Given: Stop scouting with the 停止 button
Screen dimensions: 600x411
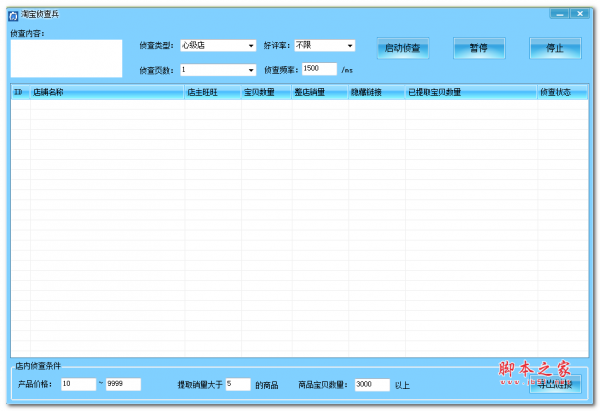Looking at the screenshot, I should [555, 48].
